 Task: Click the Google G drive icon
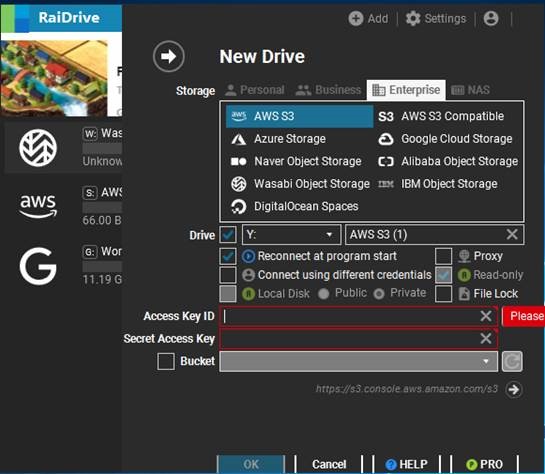[x=38, y=266]
